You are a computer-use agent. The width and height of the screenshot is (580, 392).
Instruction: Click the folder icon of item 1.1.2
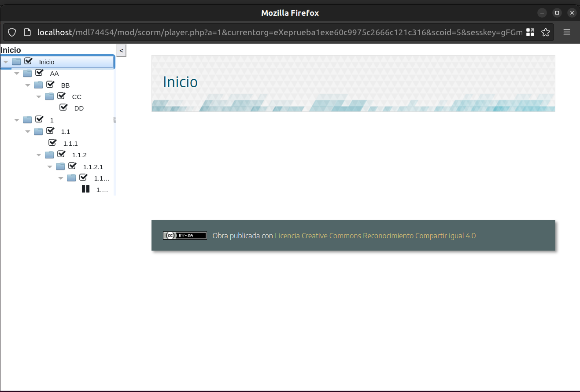click(49, 155)
